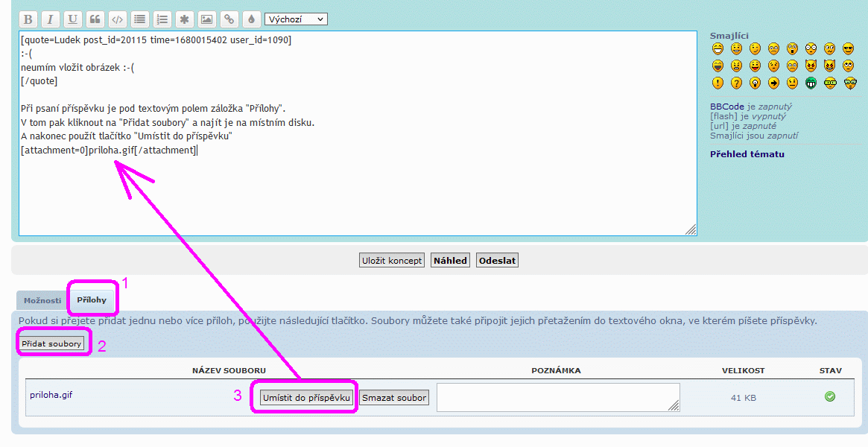Open font color picker droplet
The image size is (868, 447).
251,19
